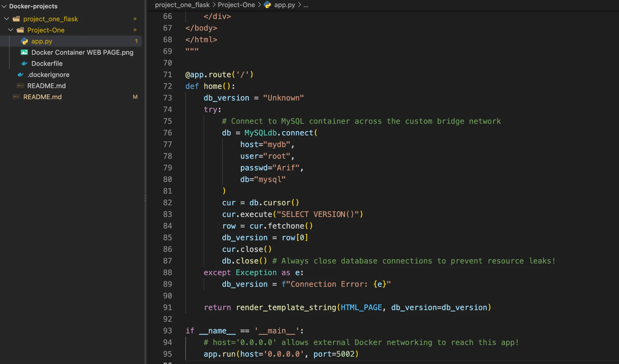This screenshot has width=619, height=364.
Task: Click cur.fetchone() on line 84
Action: pos(281,226)
